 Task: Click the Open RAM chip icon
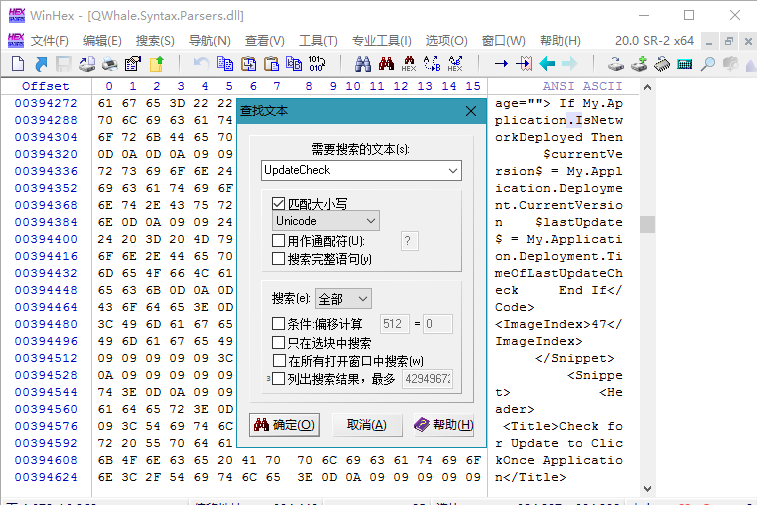[662, 63]
